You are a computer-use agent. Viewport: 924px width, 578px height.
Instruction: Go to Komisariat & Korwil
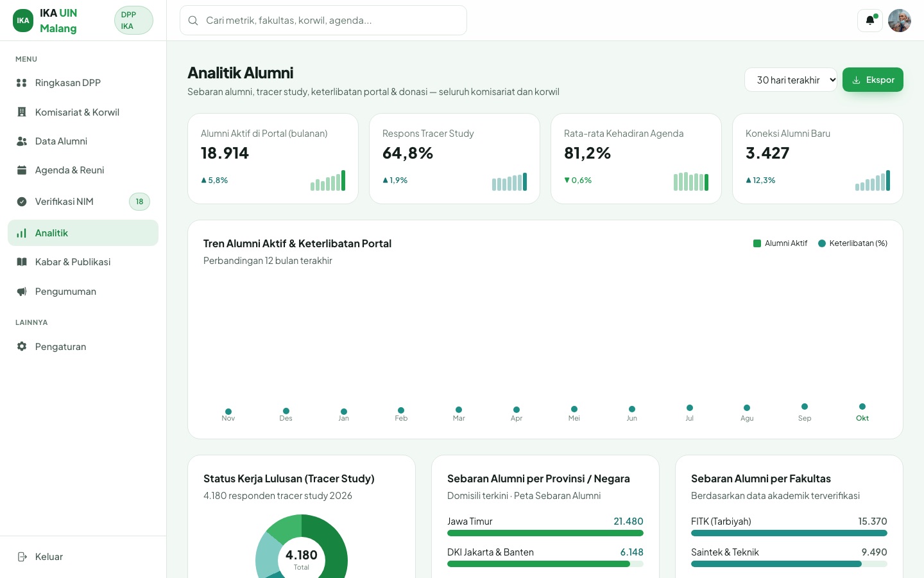pos(83,112)
